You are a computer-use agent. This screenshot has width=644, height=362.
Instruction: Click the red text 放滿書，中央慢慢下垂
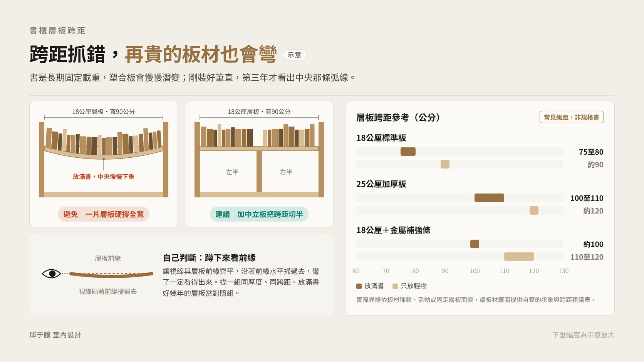click(104, 177)
